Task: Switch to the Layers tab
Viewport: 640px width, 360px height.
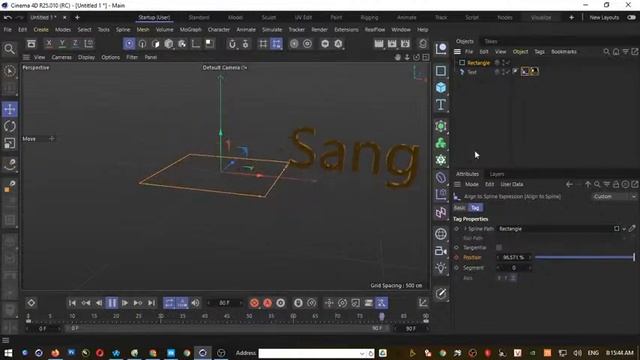Action: [497, 174]
